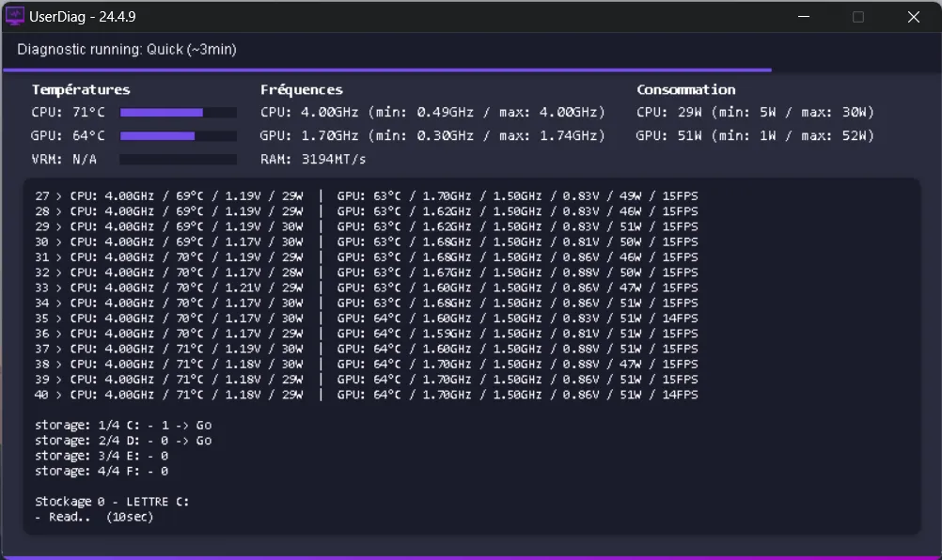
Task: Select the Consommation heading
Action: tap(685, 90)
